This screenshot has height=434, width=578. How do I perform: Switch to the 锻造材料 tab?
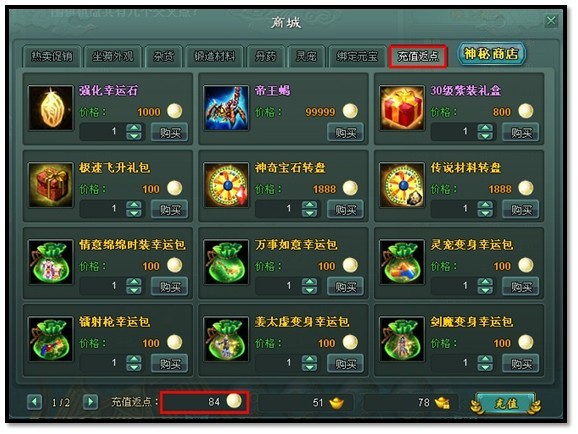coord(215,56)
